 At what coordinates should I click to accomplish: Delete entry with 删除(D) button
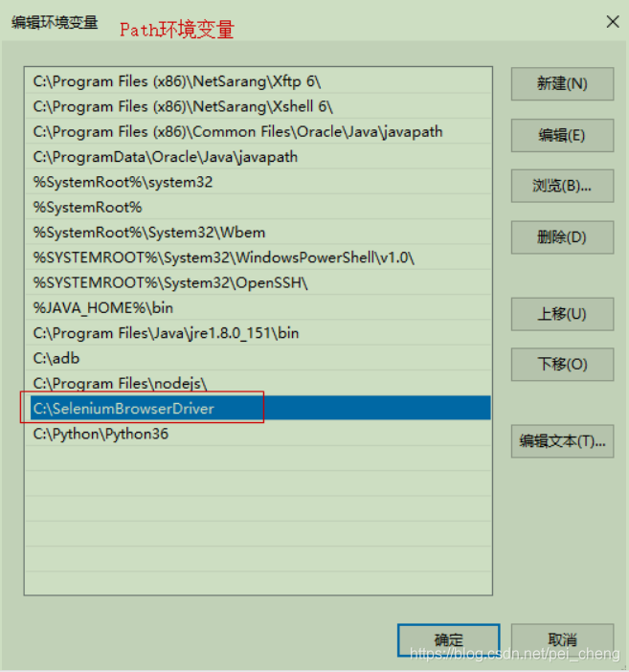click(x=562, y=237)
